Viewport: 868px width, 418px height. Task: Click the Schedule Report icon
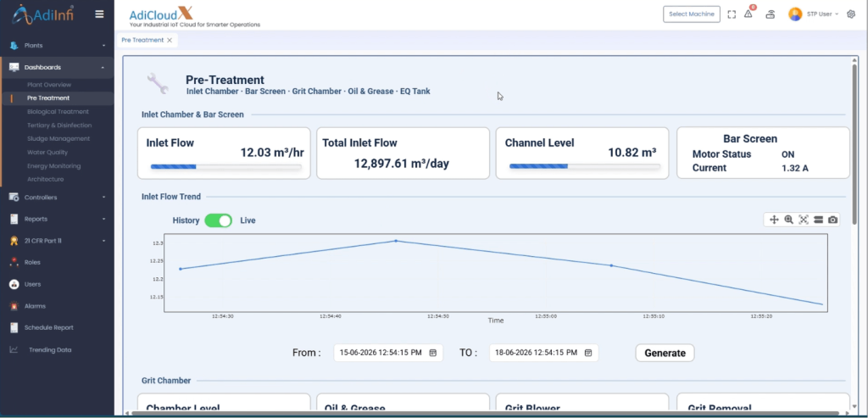14,328
